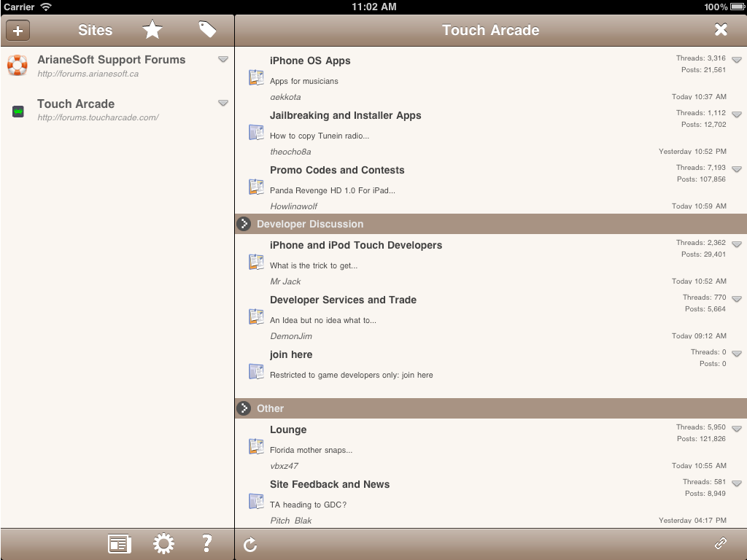The height and width of the screenshot is (560, 747).
Task: Click the forums.arianesoft.ca URL text
Action: click(x=88, y=74)
